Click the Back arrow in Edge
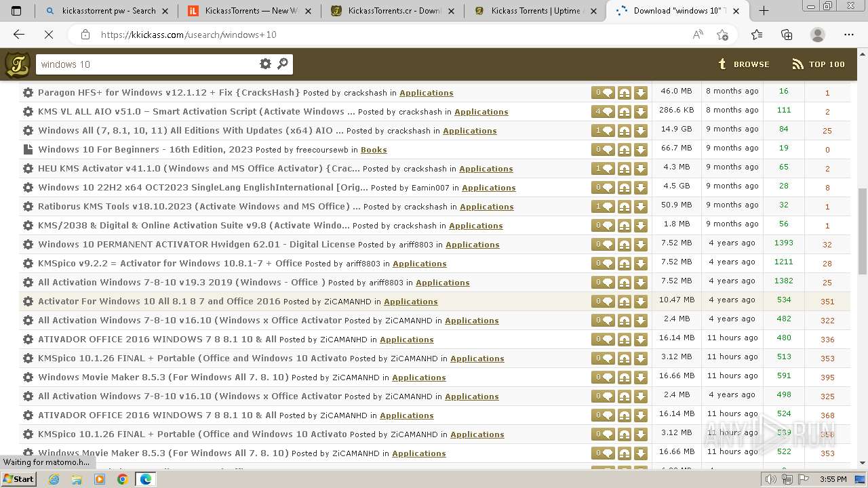 (19, 35)
